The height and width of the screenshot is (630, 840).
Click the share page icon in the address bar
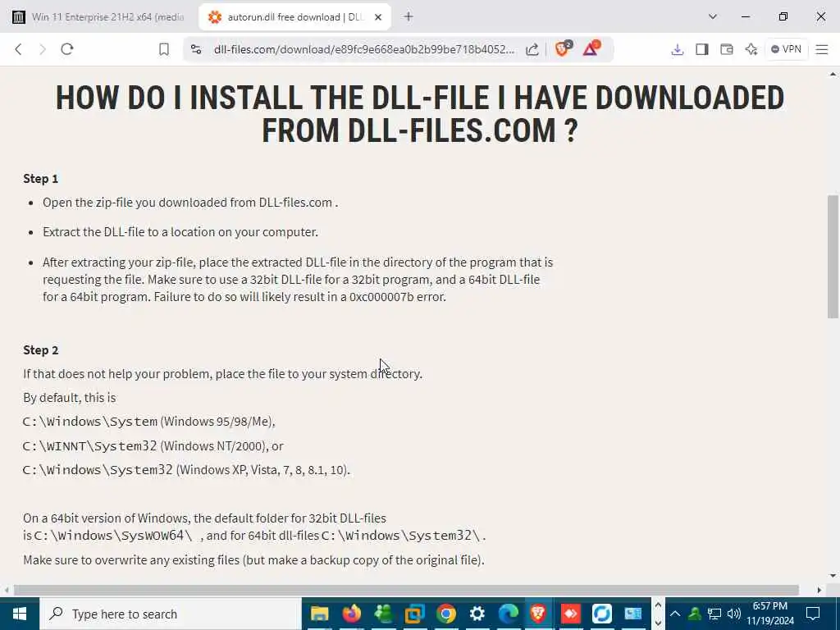[532, 49]
